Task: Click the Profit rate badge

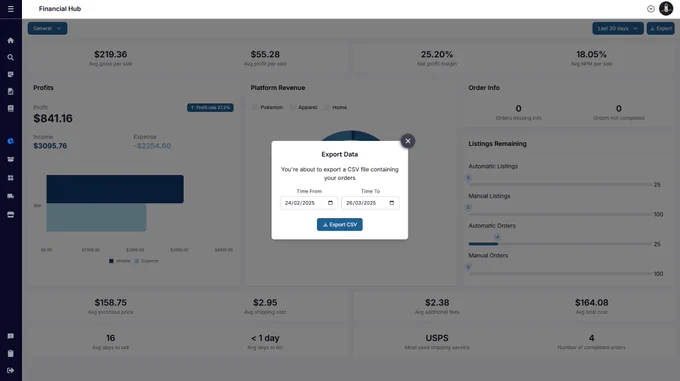Action: (210, 107)
